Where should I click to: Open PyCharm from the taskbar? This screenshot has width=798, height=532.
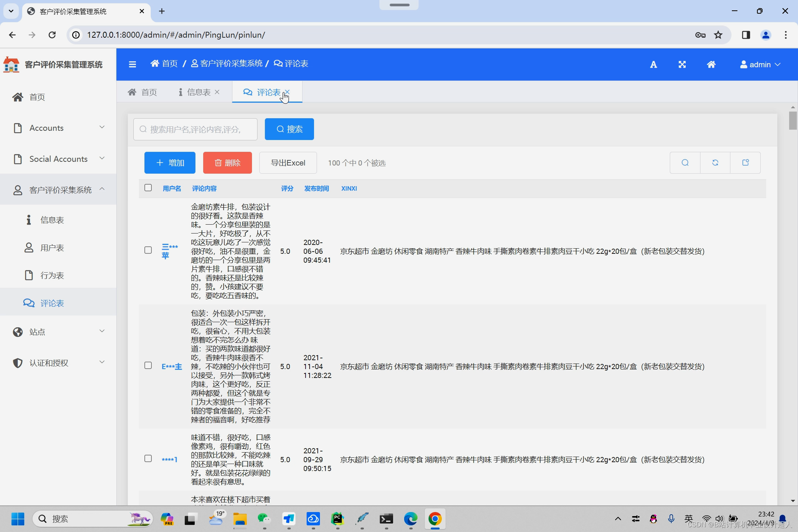tap(337, 519)
